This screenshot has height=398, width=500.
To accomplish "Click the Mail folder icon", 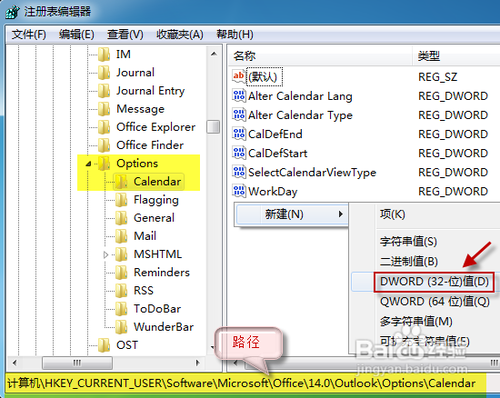I will tap(121, 236).
